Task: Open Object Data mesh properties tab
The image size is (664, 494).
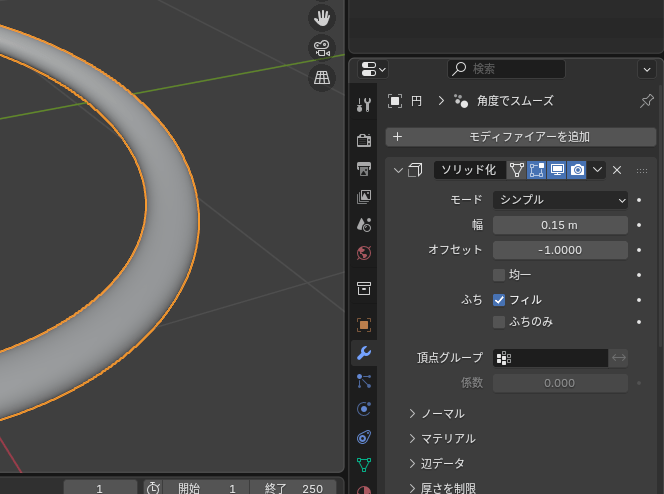Action: 364,465
